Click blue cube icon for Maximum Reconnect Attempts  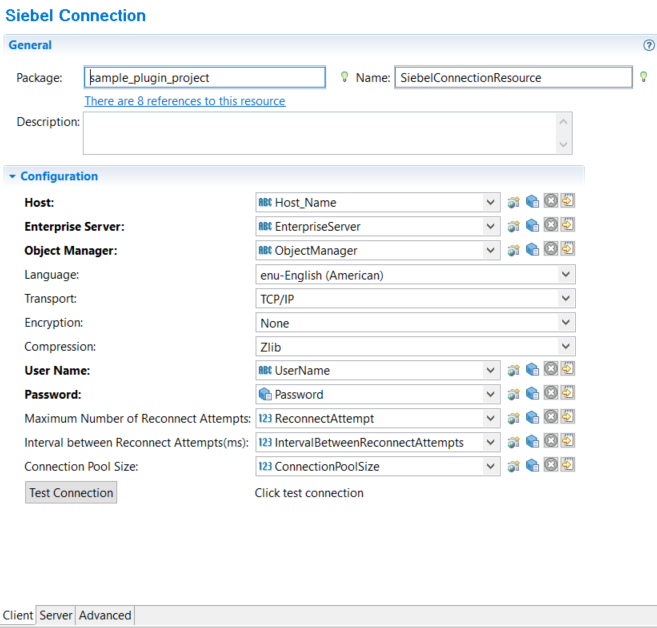532,417
